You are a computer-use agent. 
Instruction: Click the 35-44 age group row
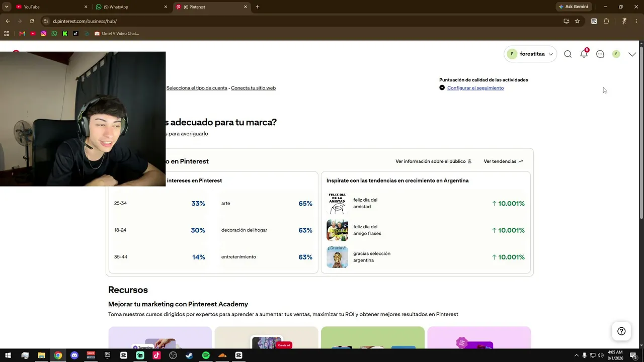pos(159,257)
